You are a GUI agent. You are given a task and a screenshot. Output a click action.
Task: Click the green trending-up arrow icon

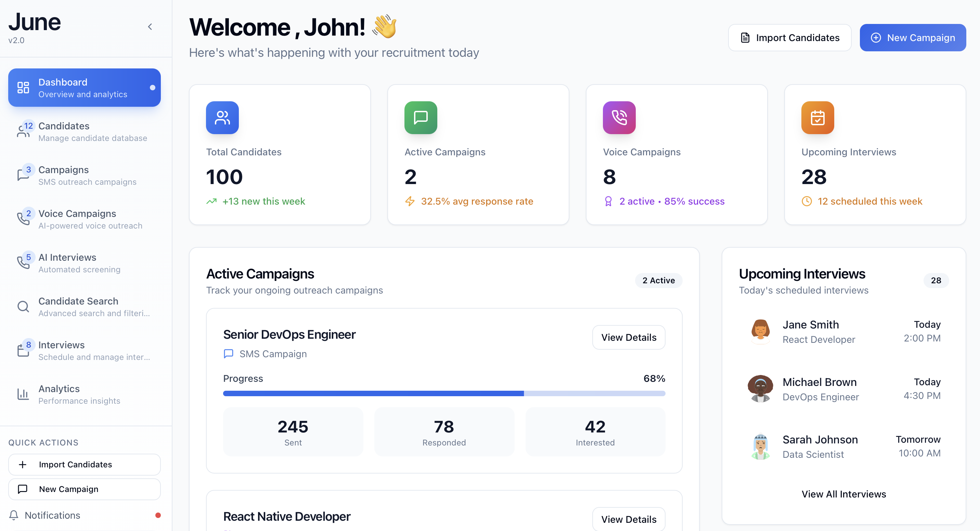[x=211, y=201]
